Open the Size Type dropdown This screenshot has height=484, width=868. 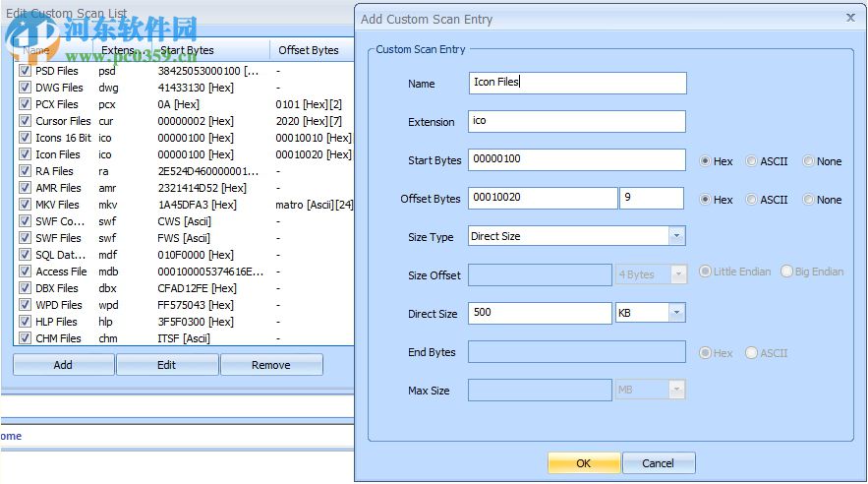click(x=676, y=236)
